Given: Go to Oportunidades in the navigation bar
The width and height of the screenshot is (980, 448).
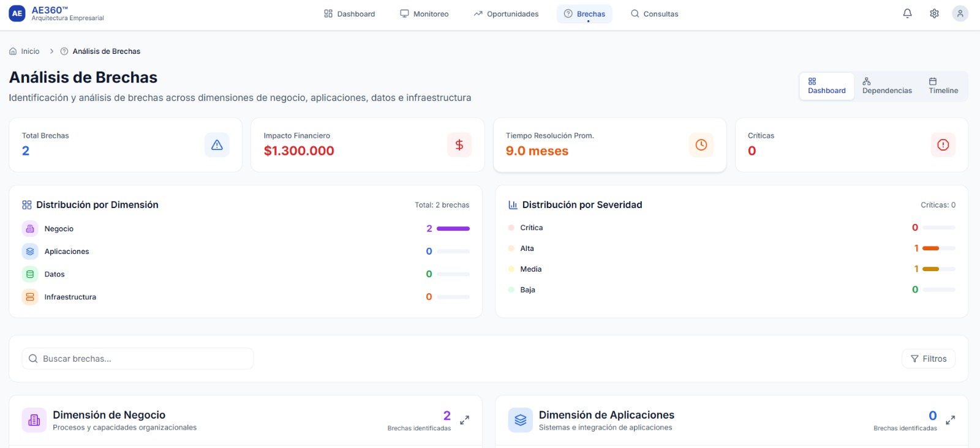Looking at the screenshot, I should (506, 13).
